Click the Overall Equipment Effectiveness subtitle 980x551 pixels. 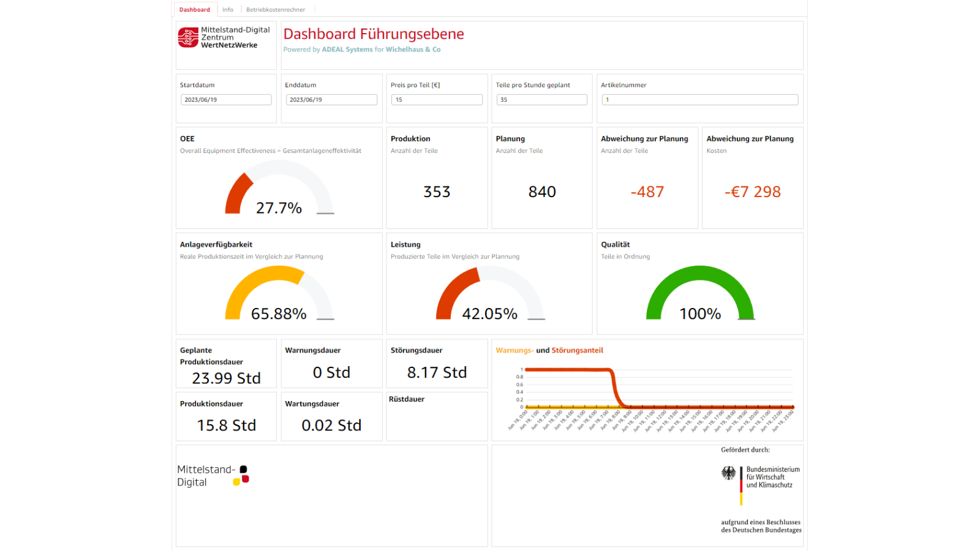[271, 151]
